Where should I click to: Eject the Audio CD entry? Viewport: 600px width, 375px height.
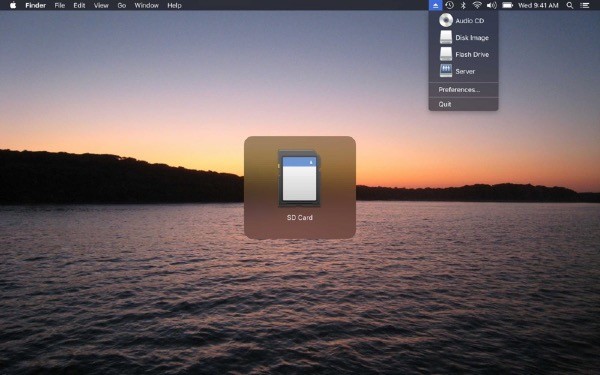point(463,21)
